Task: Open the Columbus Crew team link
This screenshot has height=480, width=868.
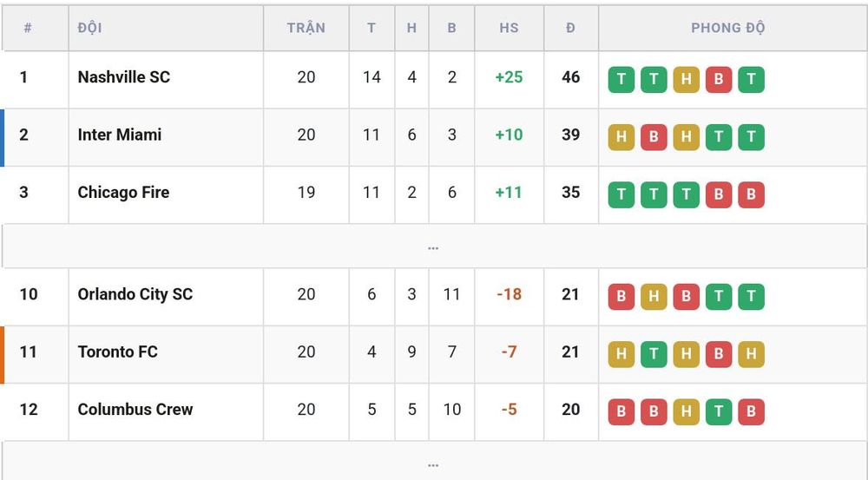Action: (x=135, y=409)
